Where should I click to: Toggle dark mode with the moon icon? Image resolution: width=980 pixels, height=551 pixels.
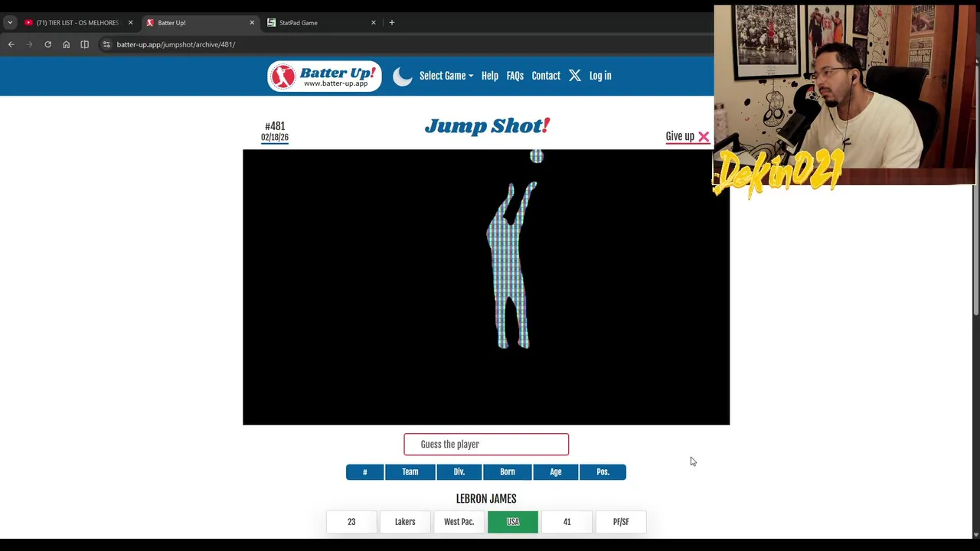point(403,76)
